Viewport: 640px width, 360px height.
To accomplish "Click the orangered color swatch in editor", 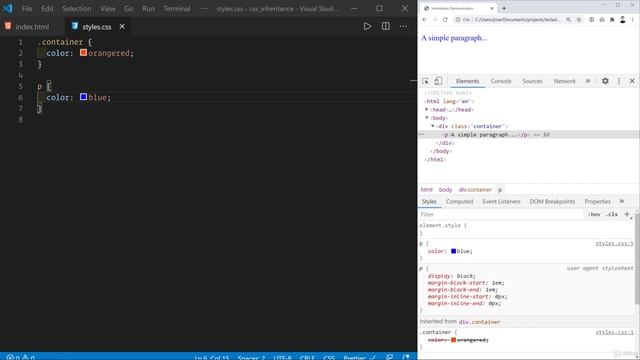I will pos(83,53).
